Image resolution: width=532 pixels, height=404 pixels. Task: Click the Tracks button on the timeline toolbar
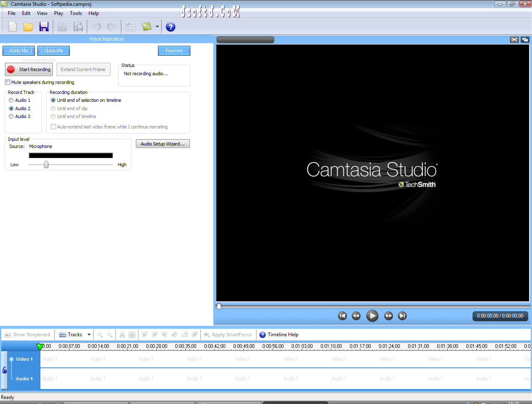[x=71, y=335]
